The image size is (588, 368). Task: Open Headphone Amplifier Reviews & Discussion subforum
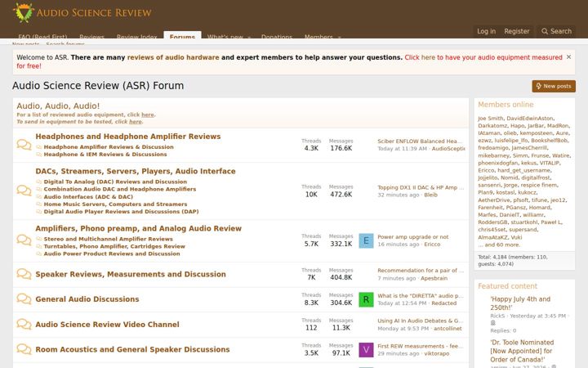click(109, 147)
